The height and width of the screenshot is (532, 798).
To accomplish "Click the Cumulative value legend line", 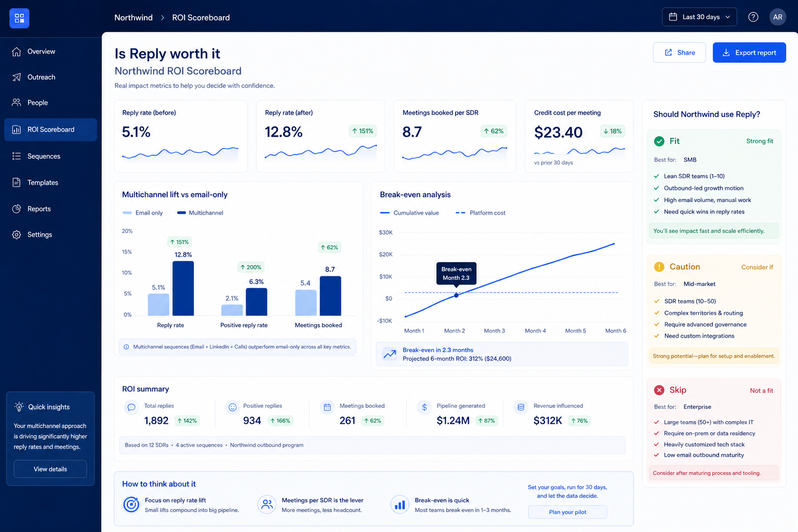I will coord(385,213).
